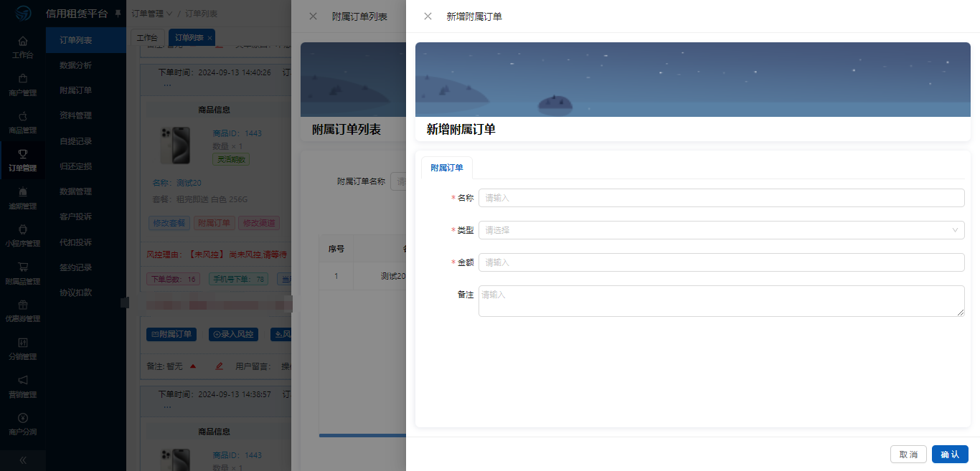Close the 附属订单列表 drawer
The width and height of the screenshot is (980, 471).
313,16
